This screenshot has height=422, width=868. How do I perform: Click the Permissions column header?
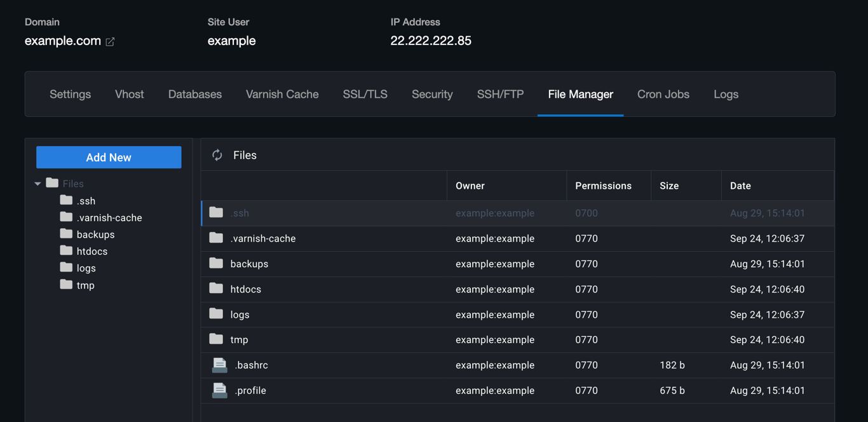tap(602, 186)
